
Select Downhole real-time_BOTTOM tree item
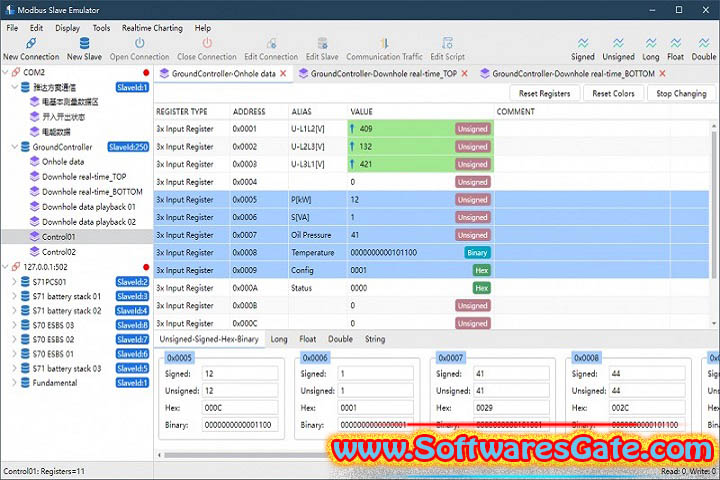click(92, 192)
